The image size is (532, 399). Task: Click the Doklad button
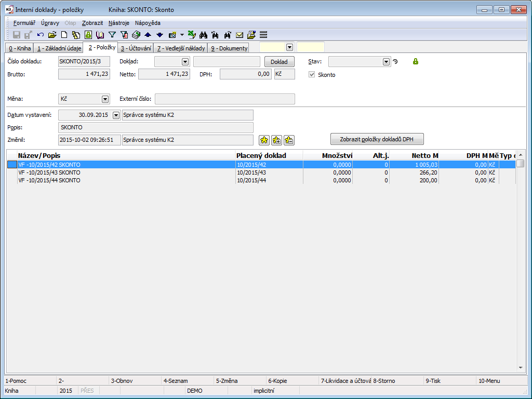pos(279,62)
